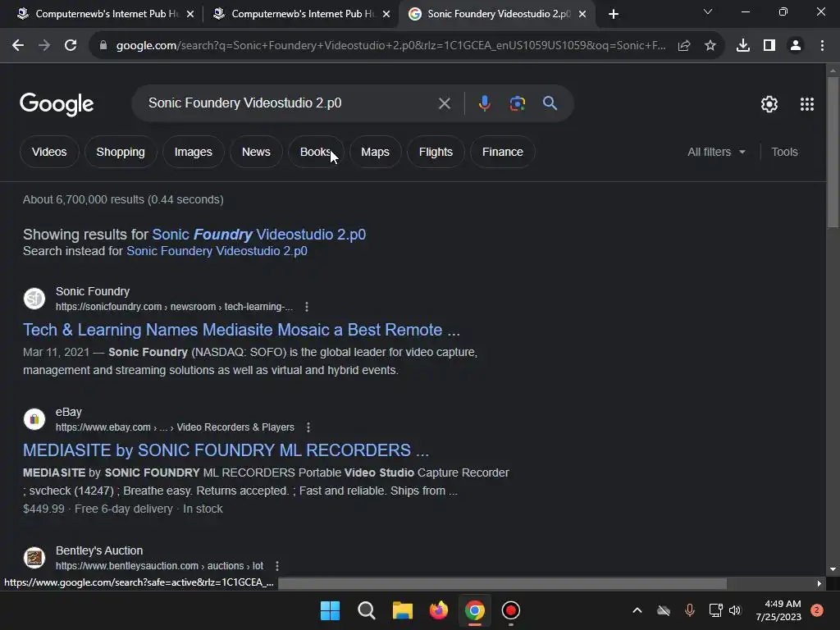Open more options for eBay result
840x630 pixels.
coord(308,427)
